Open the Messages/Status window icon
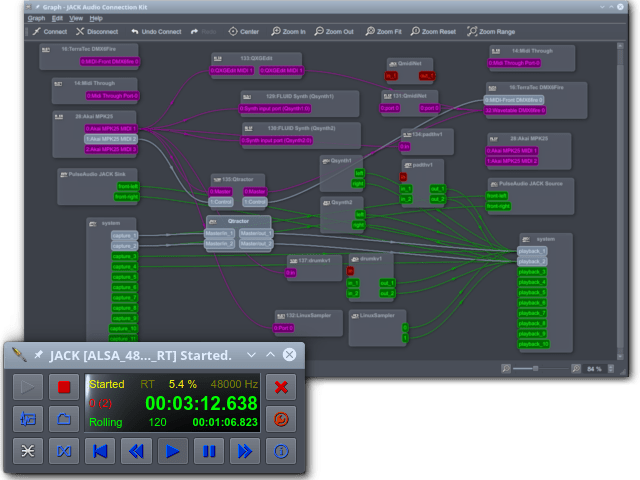This screenshot has height=480, width=640. tap(28, 419)
